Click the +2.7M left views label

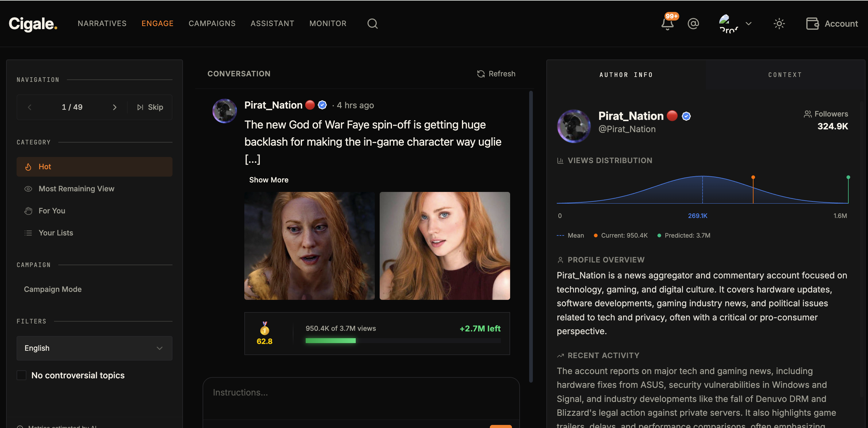pos(480,329)
